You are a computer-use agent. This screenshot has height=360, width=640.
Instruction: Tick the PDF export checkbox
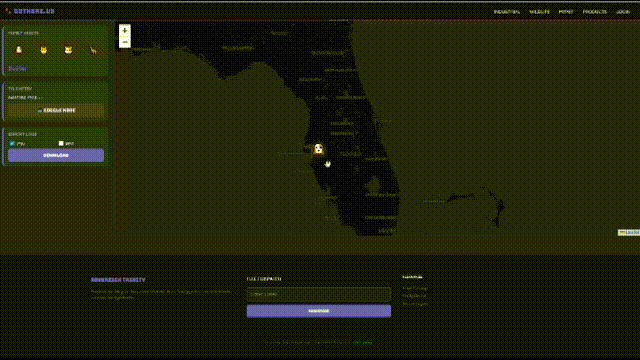(61, 144)
